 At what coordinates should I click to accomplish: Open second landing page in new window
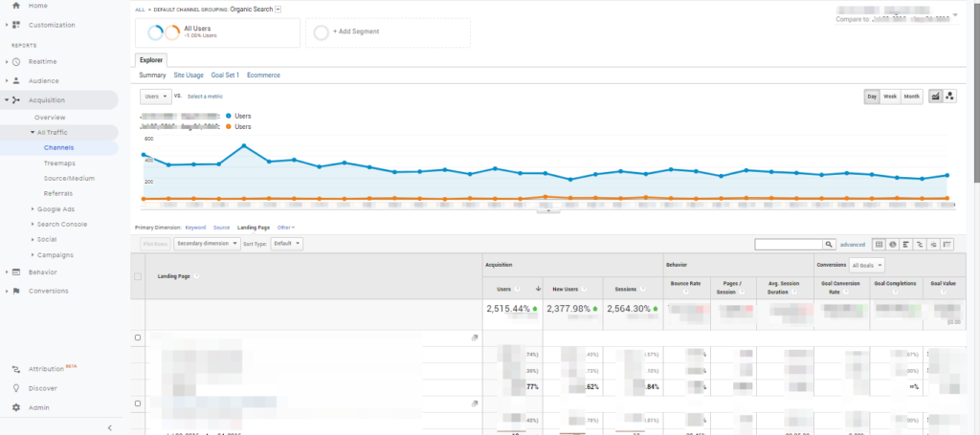(475, 403)
